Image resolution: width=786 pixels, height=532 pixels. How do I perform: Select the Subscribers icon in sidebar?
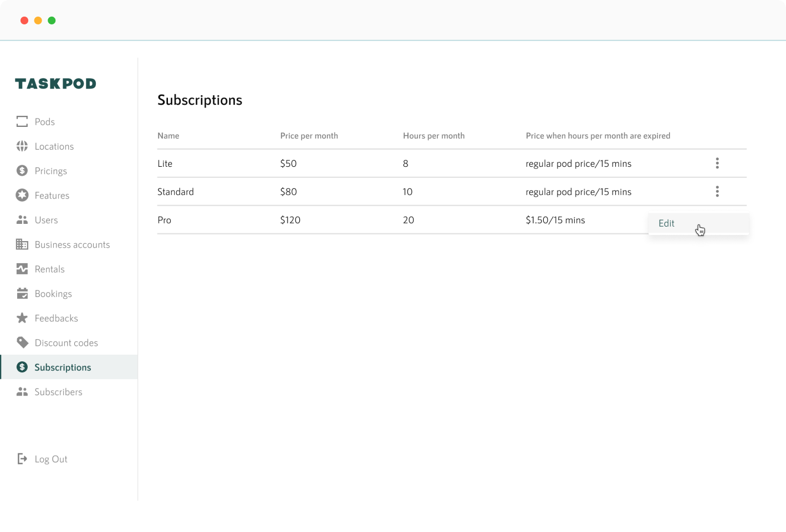point(22,391)
